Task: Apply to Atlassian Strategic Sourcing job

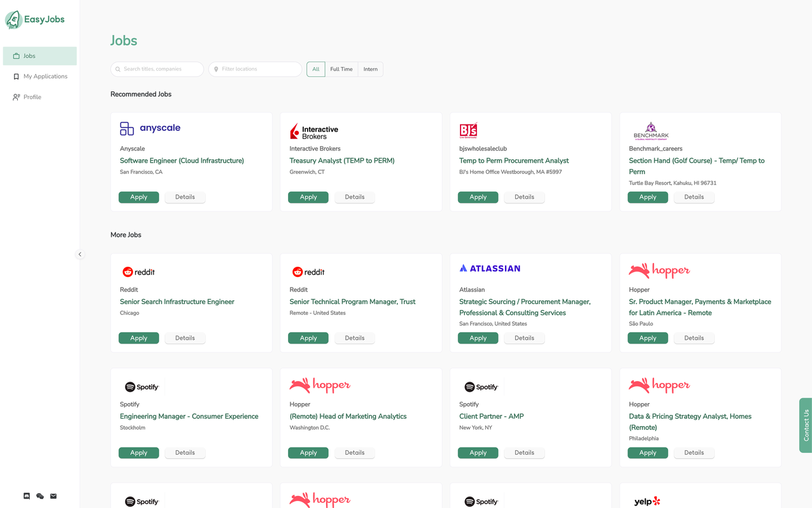Action: point(478,338)
